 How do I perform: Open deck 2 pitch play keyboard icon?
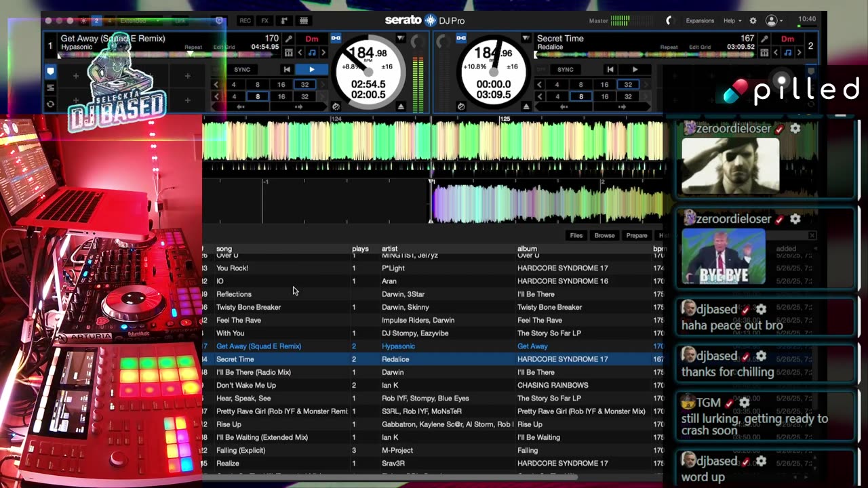[765, 52]
